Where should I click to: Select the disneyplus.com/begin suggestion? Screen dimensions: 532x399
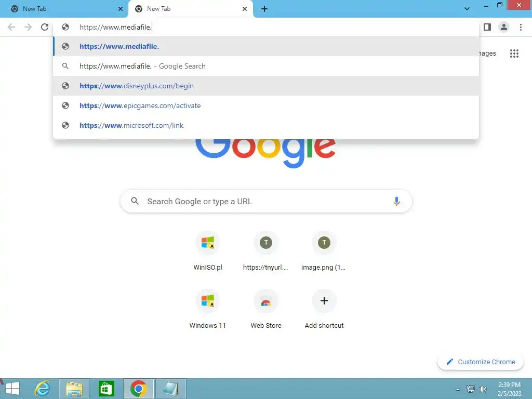(x=267, y=86)
